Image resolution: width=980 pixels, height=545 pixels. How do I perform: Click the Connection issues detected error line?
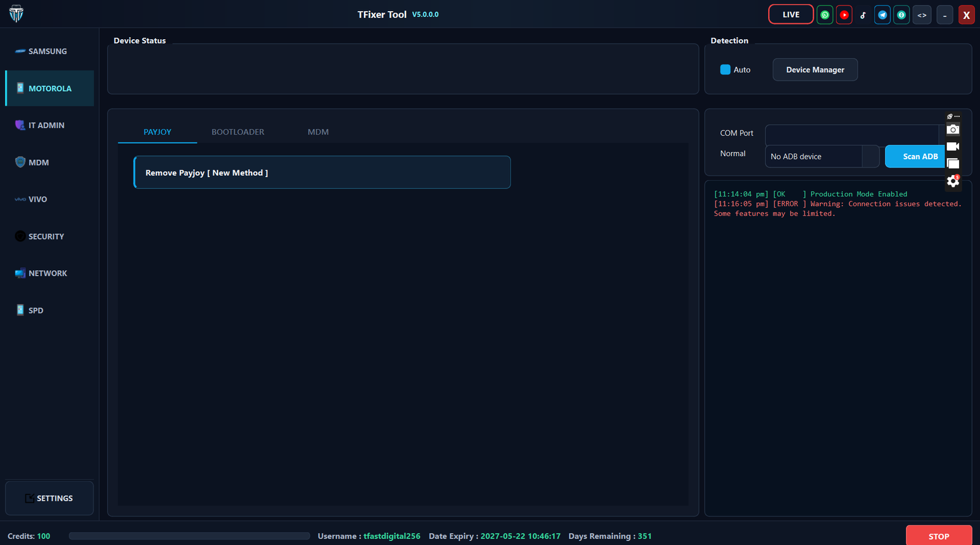coord(837,209)
